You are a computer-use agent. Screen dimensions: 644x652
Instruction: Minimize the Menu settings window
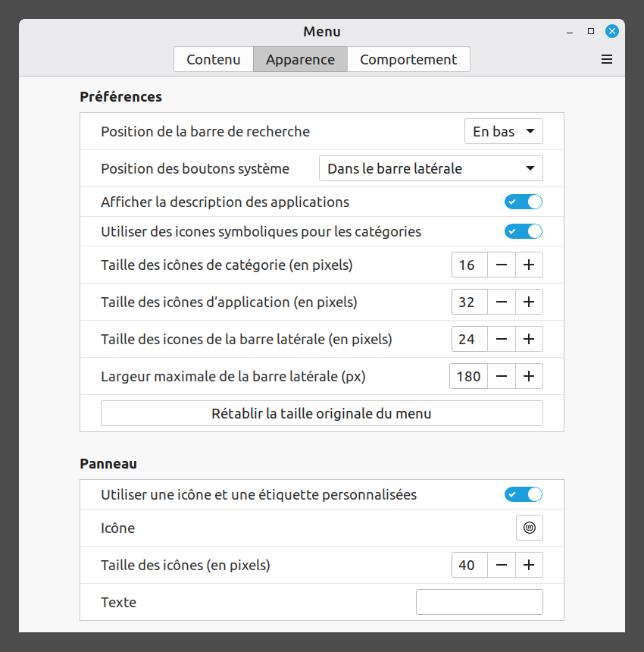tap(570, 32)
